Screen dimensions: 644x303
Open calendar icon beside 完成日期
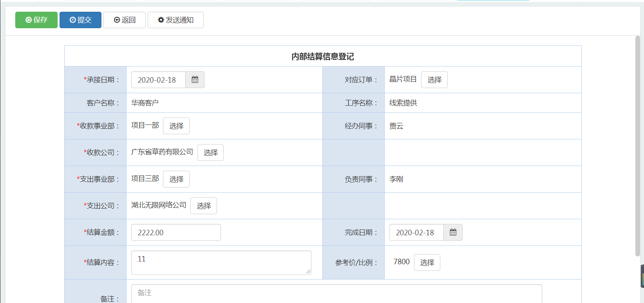coord(453,233)
